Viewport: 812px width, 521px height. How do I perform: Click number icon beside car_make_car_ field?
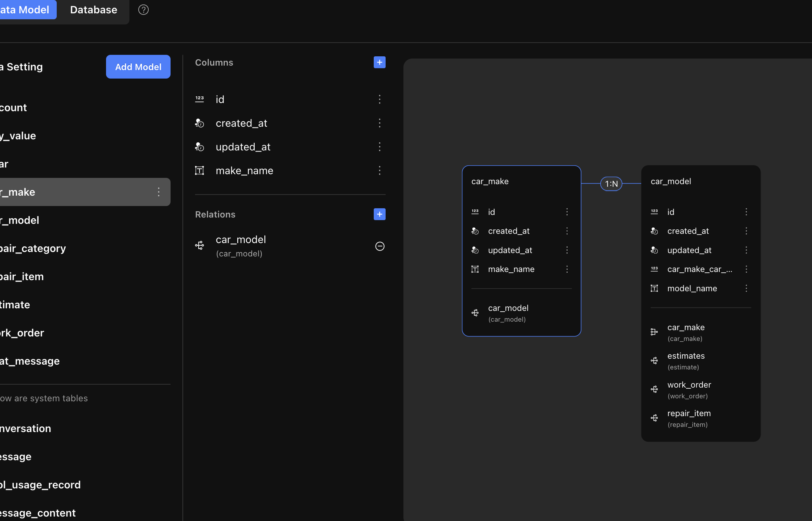[654, 269]
